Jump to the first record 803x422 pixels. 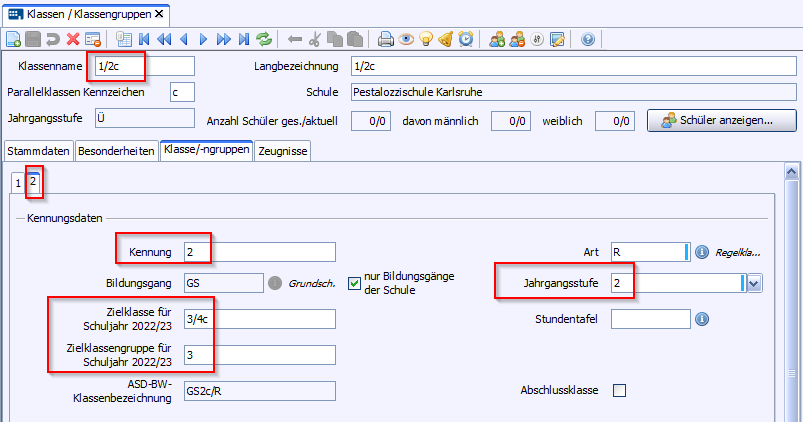coord(144,40)
